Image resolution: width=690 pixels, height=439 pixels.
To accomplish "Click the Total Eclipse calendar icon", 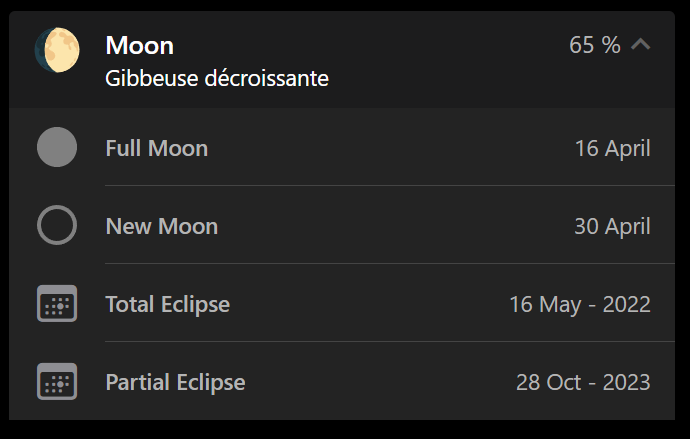I will click(x=57, y=303).
